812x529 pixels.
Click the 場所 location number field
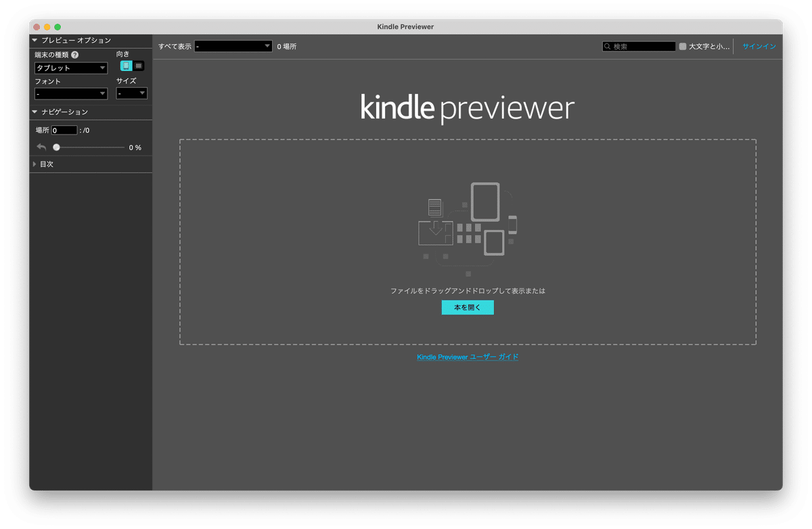point(64,130)
